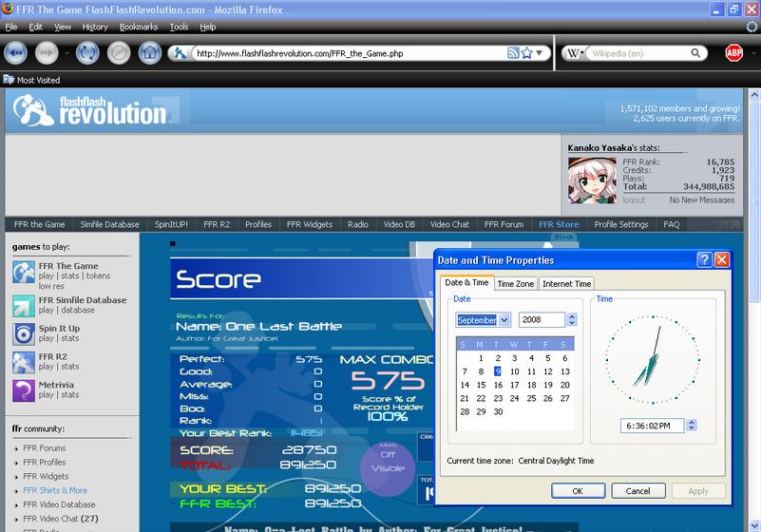
Task: Click the Stop loading icon
Action: pyautogui.click(x=119, y=53)
